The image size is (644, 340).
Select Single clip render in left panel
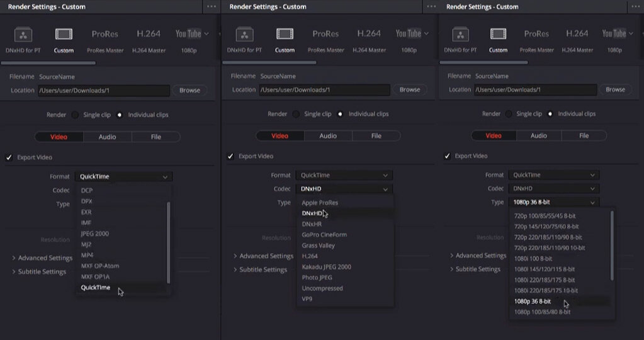point(75,115)
